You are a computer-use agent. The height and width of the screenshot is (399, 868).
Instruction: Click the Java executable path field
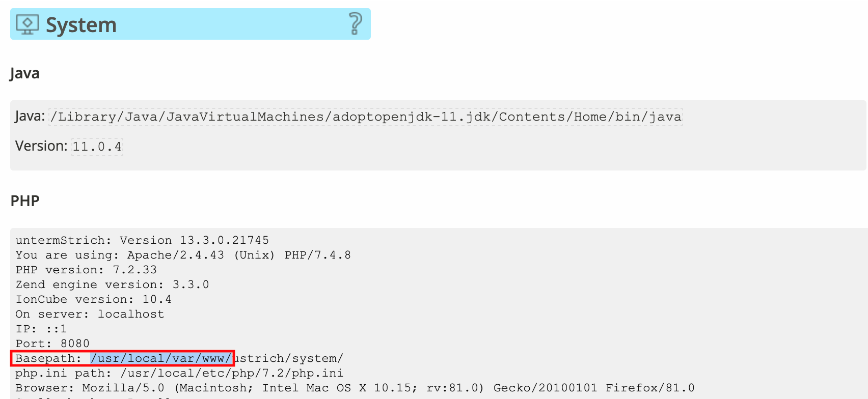tap(365, 117)
